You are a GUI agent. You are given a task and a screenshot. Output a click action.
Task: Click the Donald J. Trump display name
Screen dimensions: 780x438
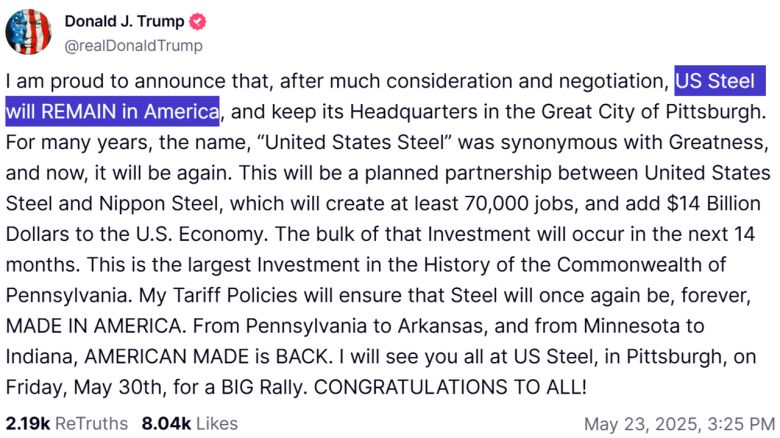click(124, 21)
